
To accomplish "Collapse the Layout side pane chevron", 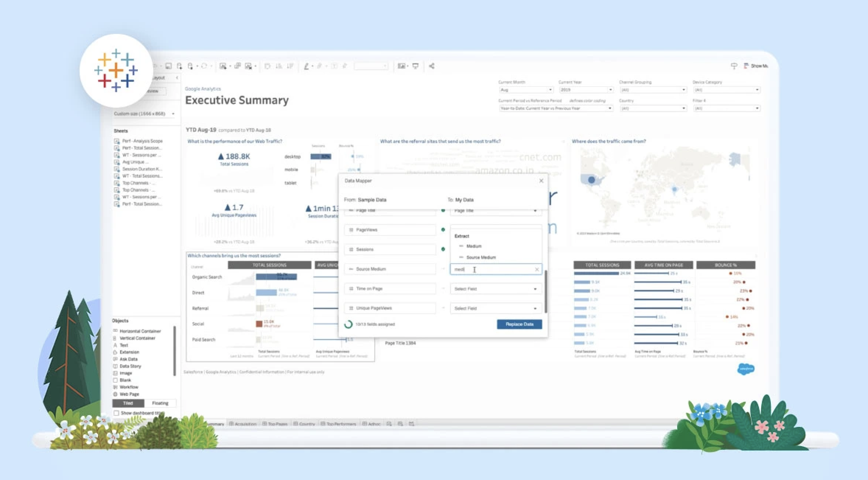I will pyautogui.click(x=177, y=78).
